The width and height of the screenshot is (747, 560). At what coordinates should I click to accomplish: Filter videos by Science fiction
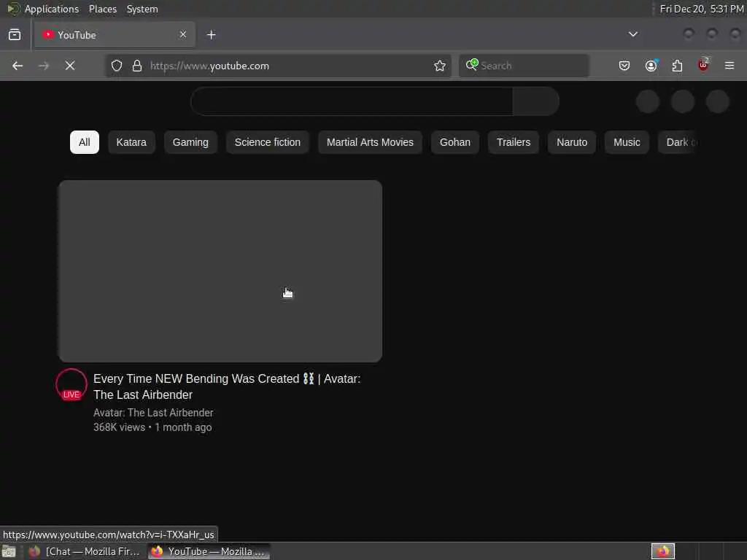tap(268, 142)
